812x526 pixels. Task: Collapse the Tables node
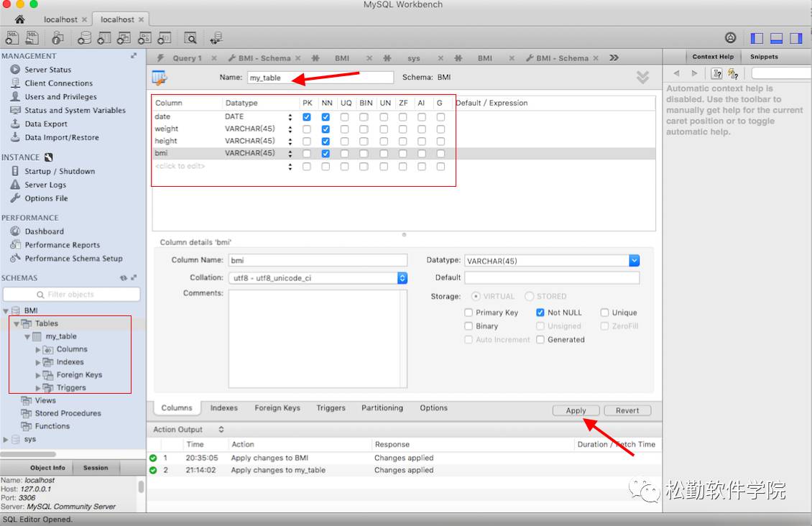coord(16,323)
